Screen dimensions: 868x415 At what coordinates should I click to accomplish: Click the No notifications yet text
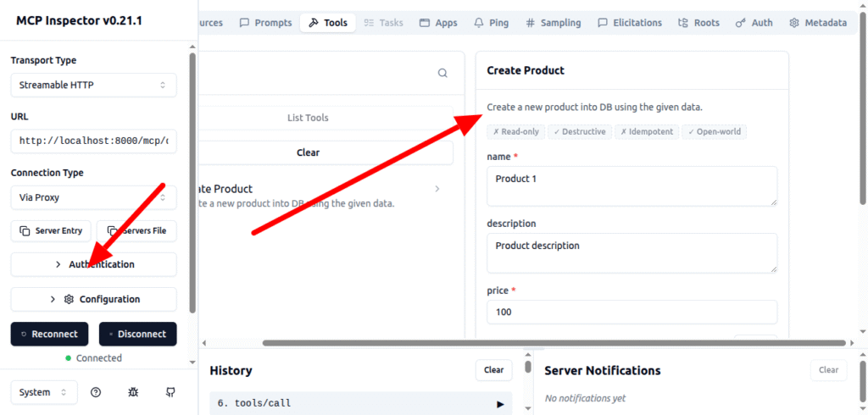[585, 398]
